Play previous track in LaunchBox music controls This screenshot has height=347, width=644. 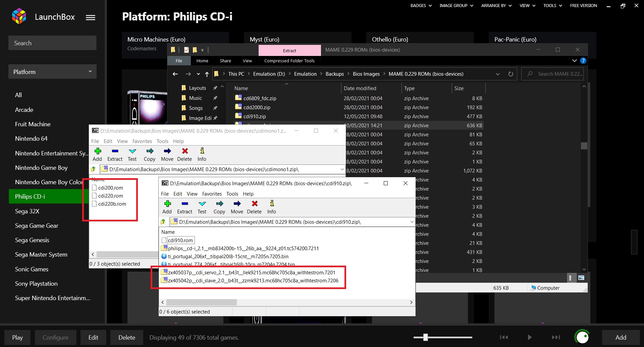click(504, 337)
